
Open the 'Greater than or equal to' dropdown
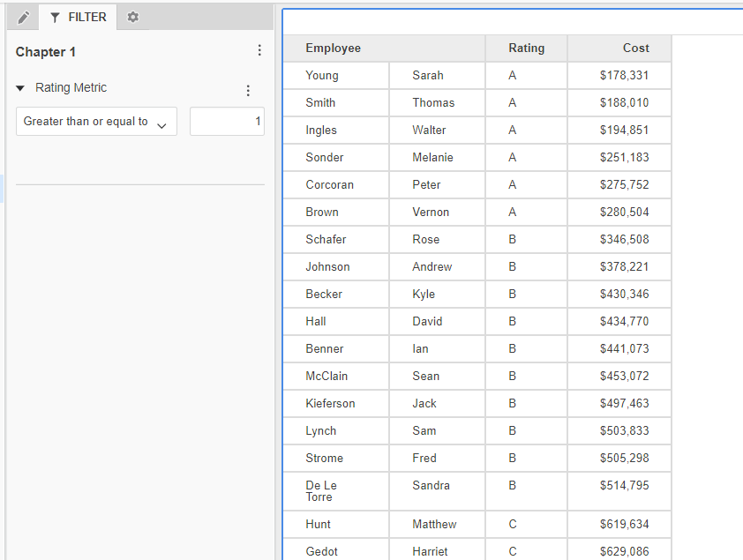(96, 122)
